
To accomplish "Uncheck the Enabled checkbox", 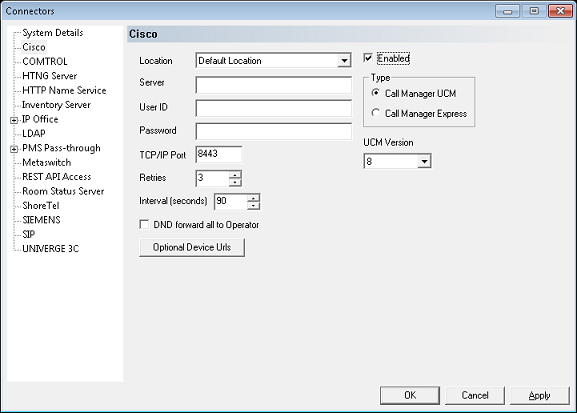I will click(368, 58).
